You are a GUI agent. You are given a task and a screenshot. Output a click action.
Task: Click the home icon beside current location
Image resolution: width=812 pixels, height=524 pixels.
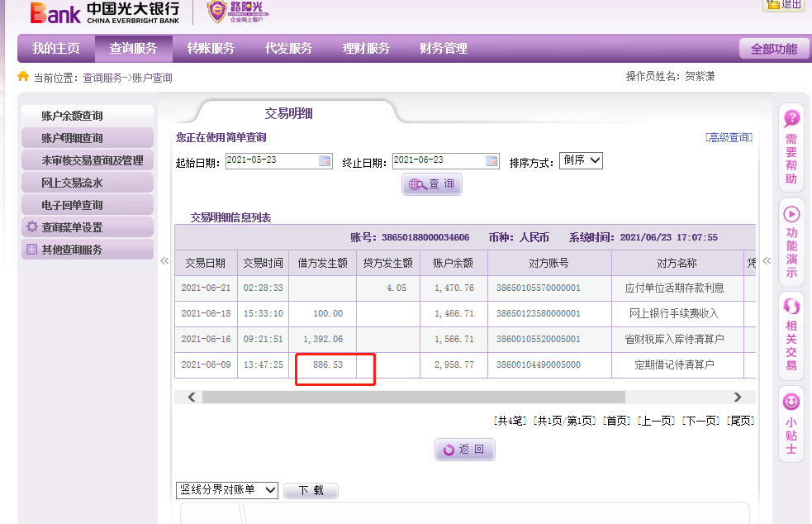point(23,77)
